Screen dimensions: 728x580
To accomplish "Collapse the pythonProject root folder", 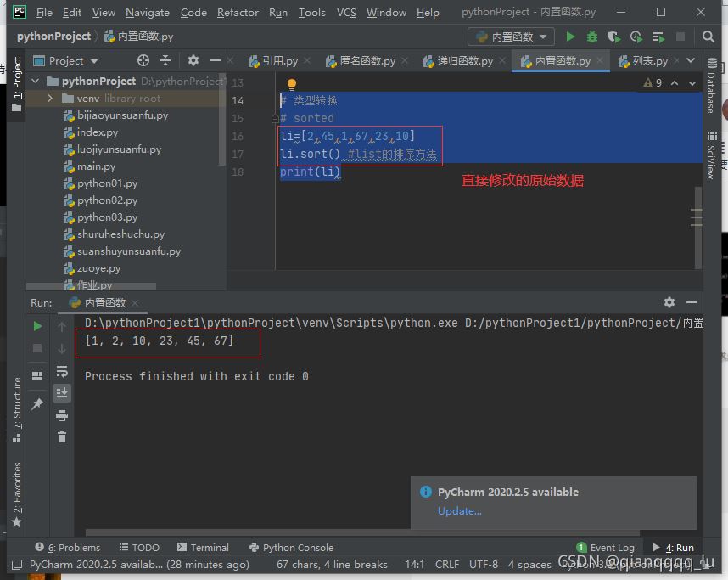I will 36,81.
